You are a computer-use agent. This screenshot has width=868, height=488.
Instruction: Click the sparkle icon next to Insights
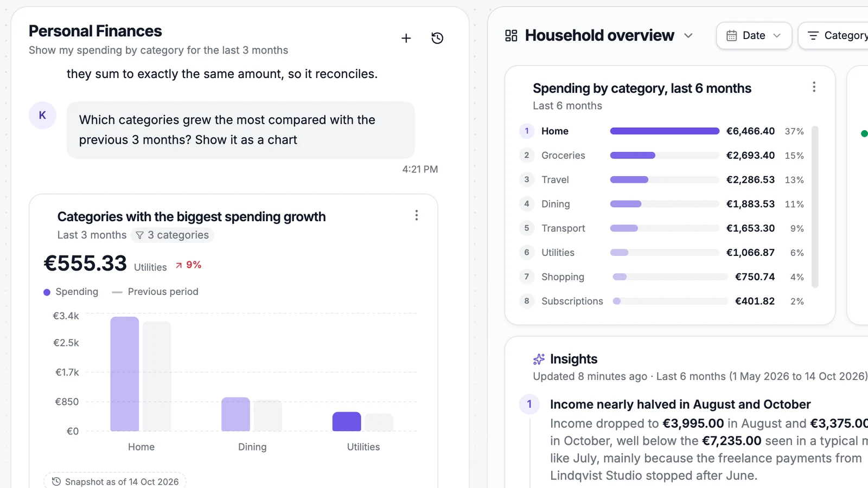[539, 359]
